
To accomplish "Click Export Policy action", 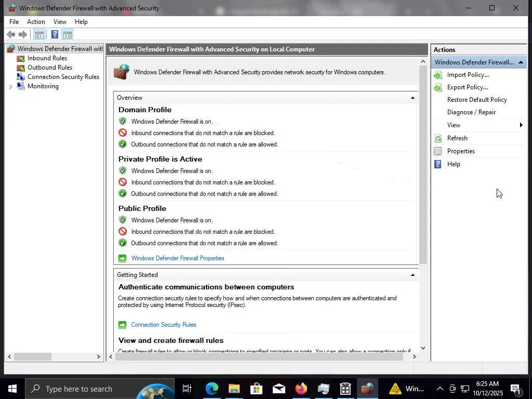I will click(467, 87).
